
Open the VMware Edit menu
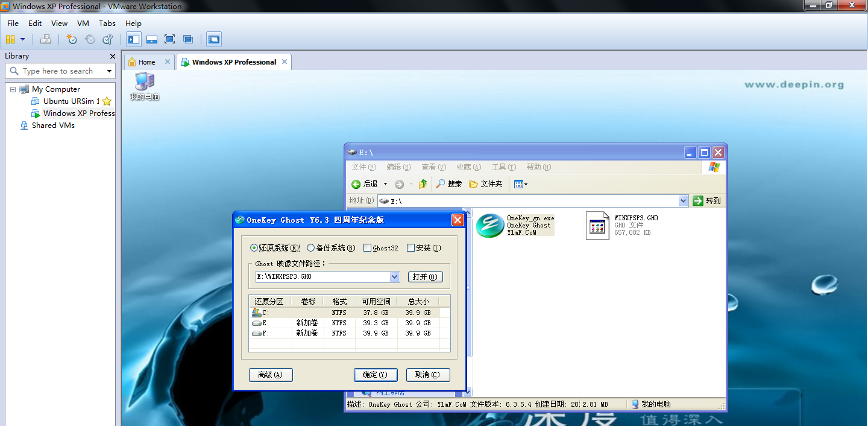coord(35,23)
